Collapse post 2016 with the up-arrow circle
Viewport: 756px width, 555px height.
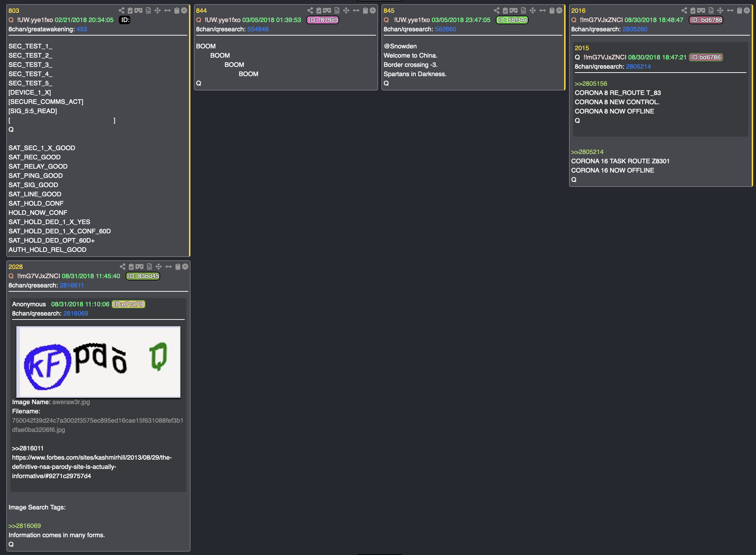(747, 11)
